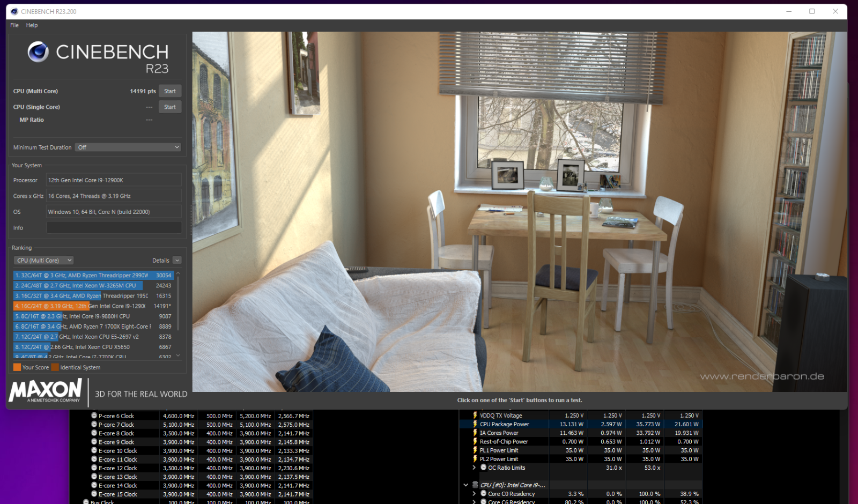Start the CPU (Multi Core) test
The image size is (858, 504).
click(x=170, y=91)
